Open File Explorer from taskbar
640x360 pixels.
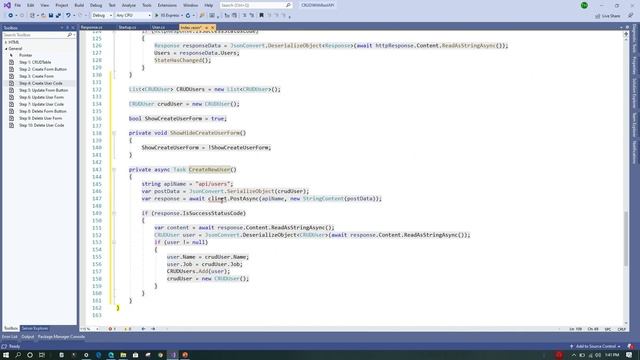coord(123,355)
